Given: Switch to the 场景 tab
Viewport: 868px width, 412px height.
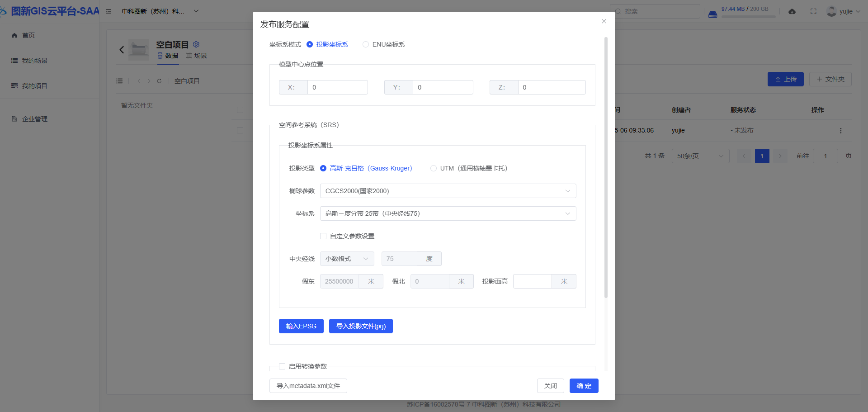Looking at the screenshot, I should 197,56.
